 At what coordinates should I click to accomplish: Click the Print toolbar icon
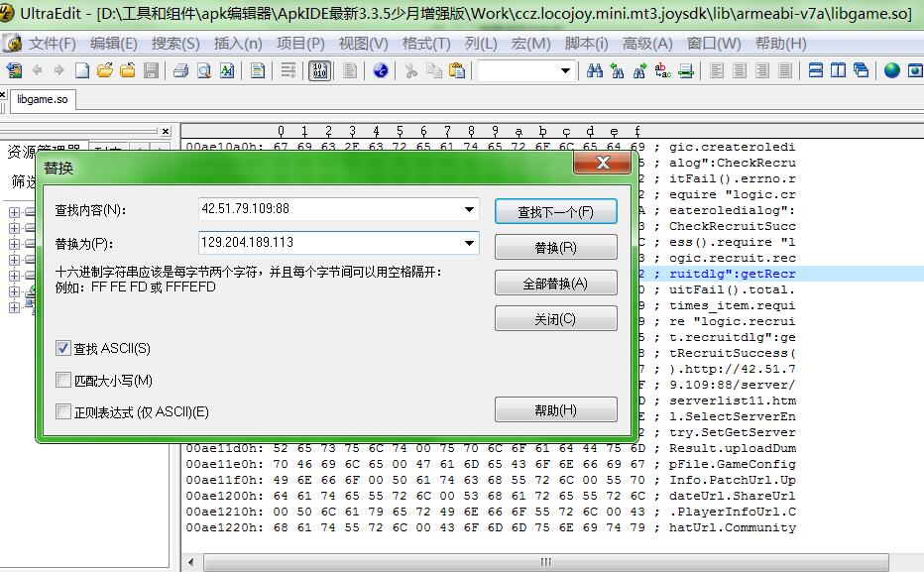point(180,70)
